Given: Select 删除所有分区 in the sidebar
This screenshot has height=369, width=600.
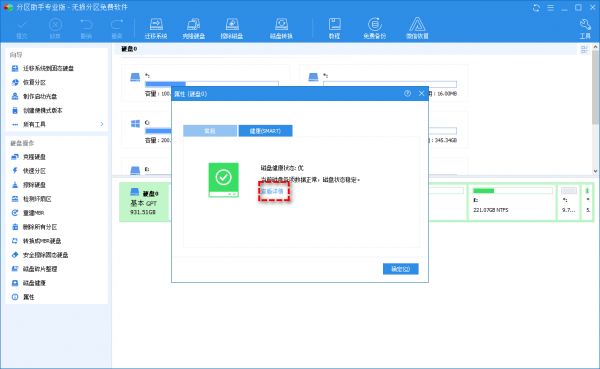Looking at the screenshot, I should coord(40,227).
